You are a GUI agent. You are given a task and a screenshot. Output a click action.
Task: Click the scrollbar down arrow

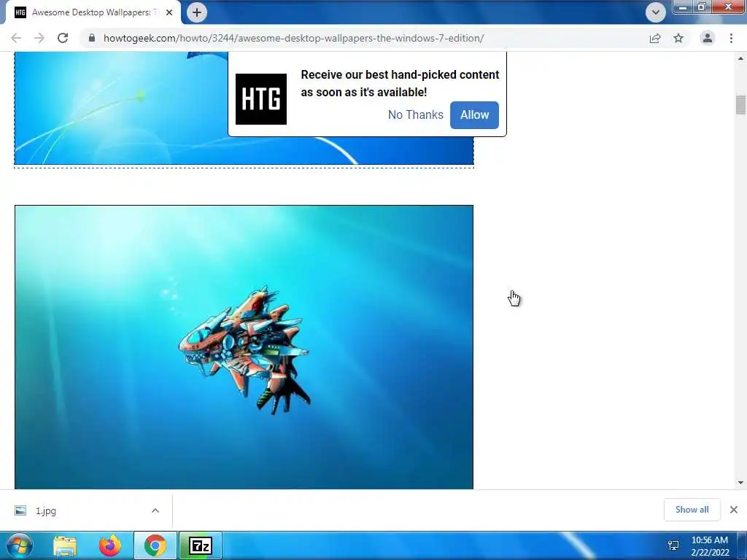point(740,483)
